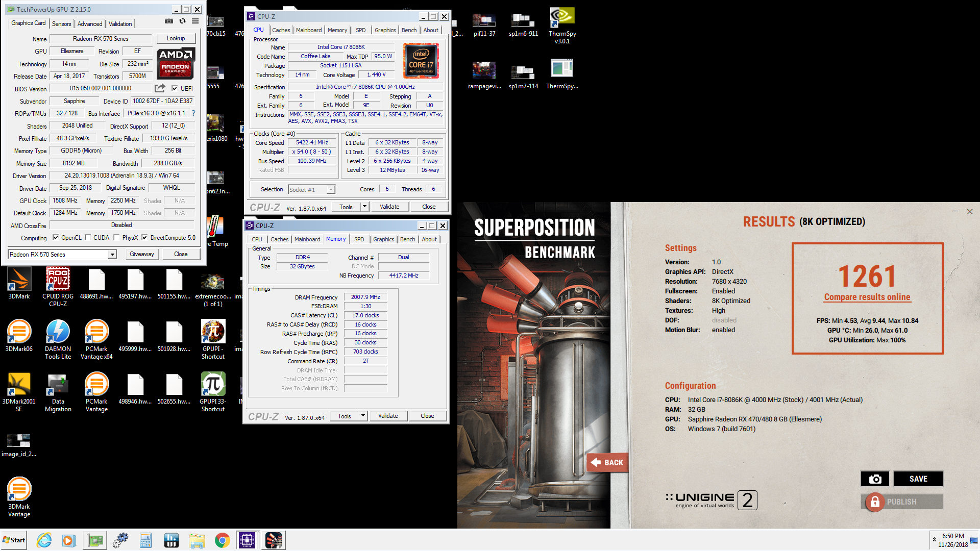Select the GPUPI 33- Shortcut icon
This screenshot has height=551, width=980.
coord(213,392)
